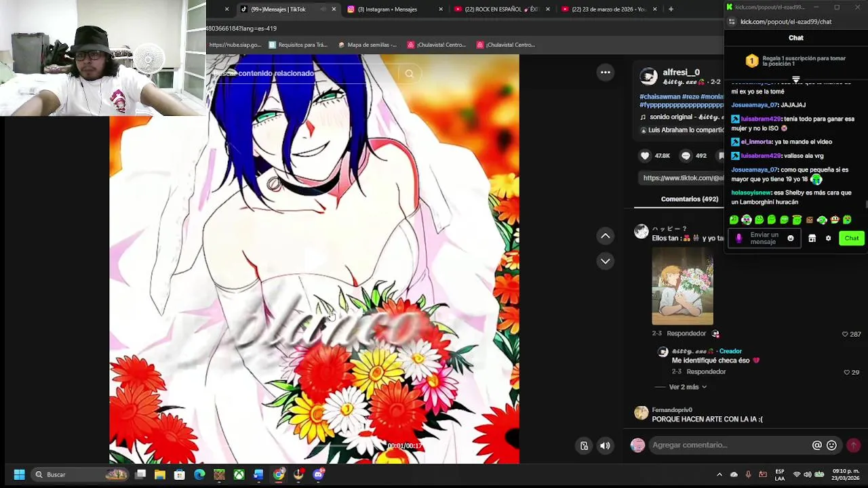Image resolution: width=868 pixels, height=488 pixels.
Task: Open the 'sonido original' music link
Action: click(x=682, y=117)
